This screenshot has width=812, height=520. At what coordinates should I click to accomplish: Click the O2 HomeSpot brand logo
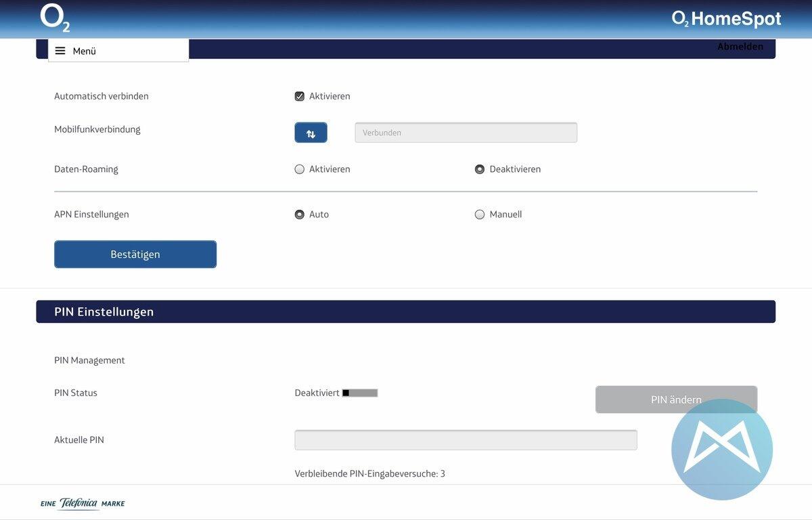pyautogui.click(x=726, y=19)
